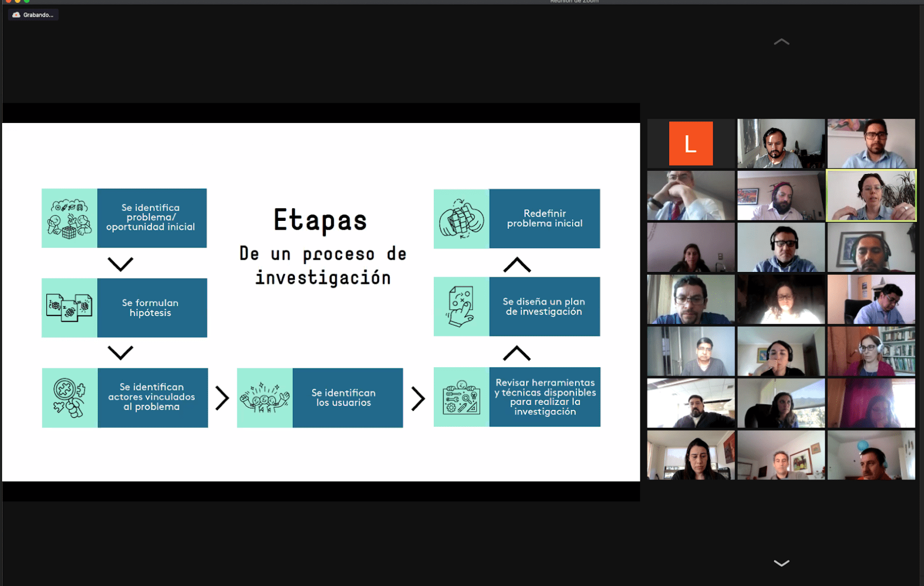Select the 'Se diseña un plan de investigación' box

click(544, 307)
